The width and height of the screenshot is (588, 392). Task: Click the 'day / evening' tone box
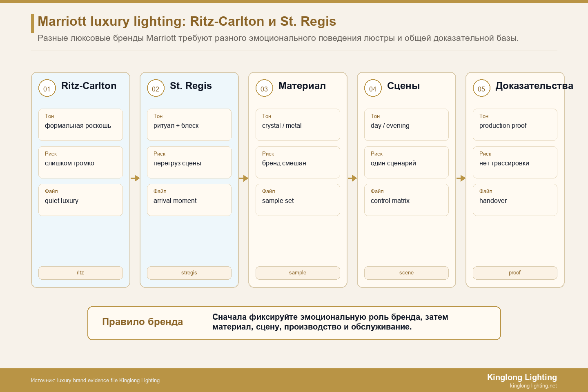coord(406,125)
